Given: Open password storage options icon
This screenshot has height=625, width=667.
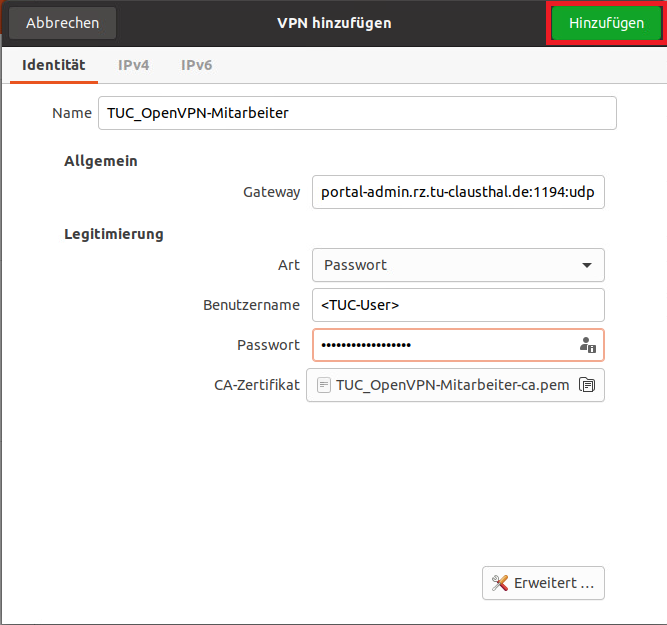Looking at the screenshot, I should [x=587, y=345].
